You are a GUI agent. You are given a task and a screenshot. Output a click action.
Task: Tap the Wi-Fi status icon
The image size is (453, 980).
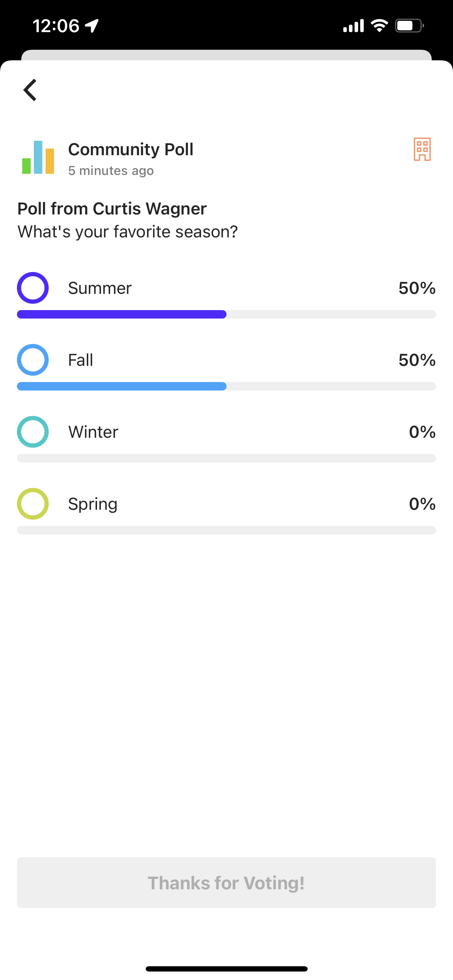(x=379, y=26)
